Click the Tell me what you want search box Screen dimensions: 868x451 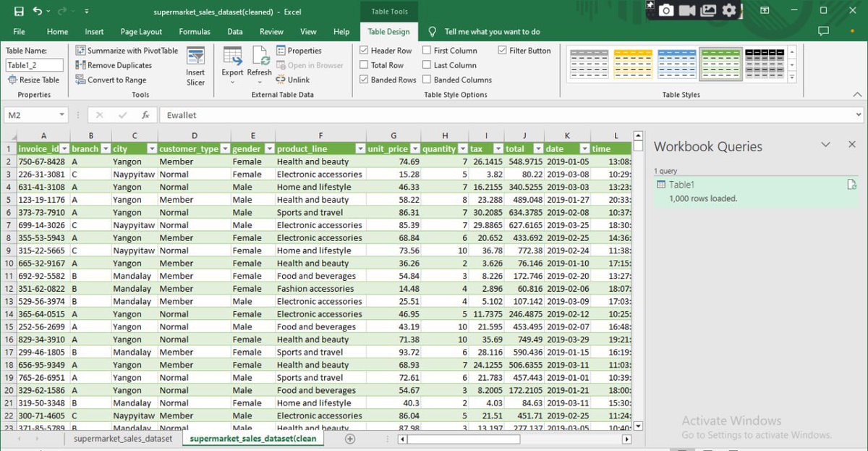point(492,32)
